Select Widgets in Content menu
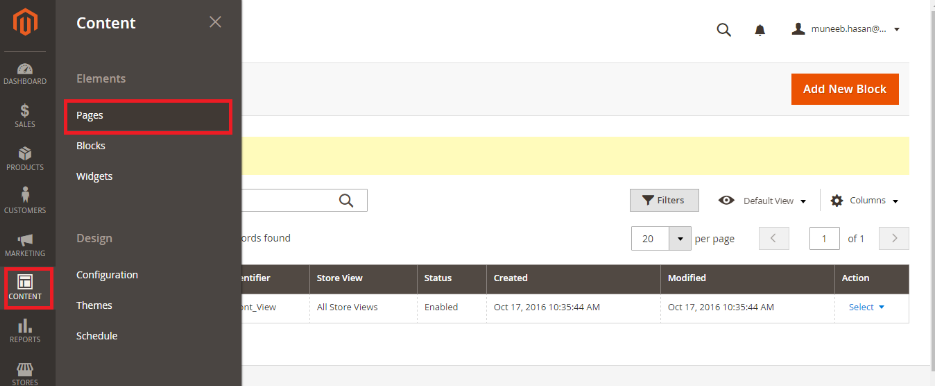The height and width of the screenshot is (386, 937). click(94, 176)
